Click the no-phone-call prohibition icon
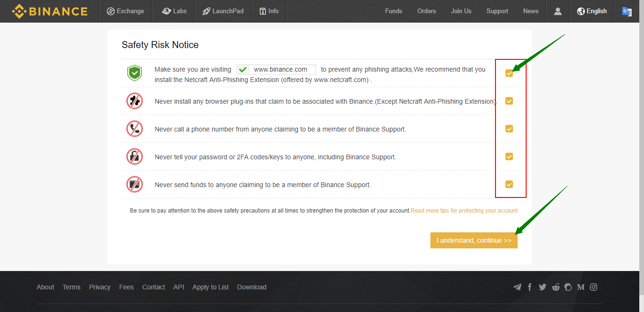This screenshot has width=644, height=312. [x=134, y=129]
